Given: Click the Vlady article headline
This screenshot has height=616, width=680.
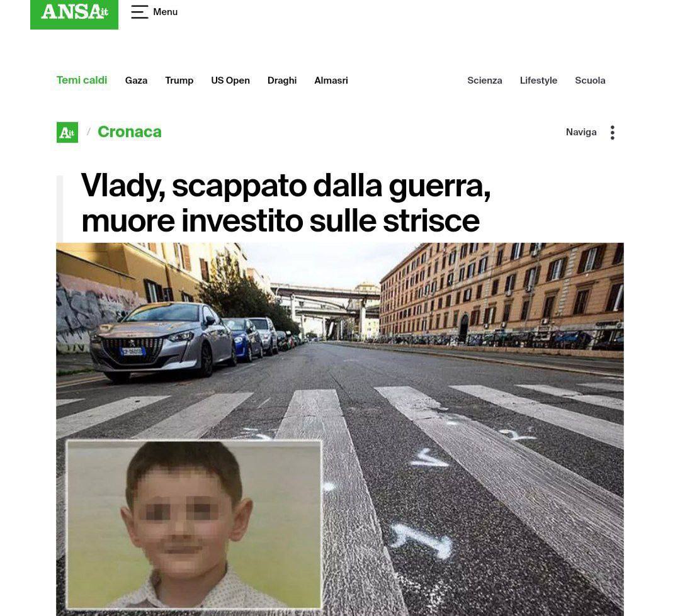Looking at the screenshot, I should pyautogui.click(x=286, y=203).
